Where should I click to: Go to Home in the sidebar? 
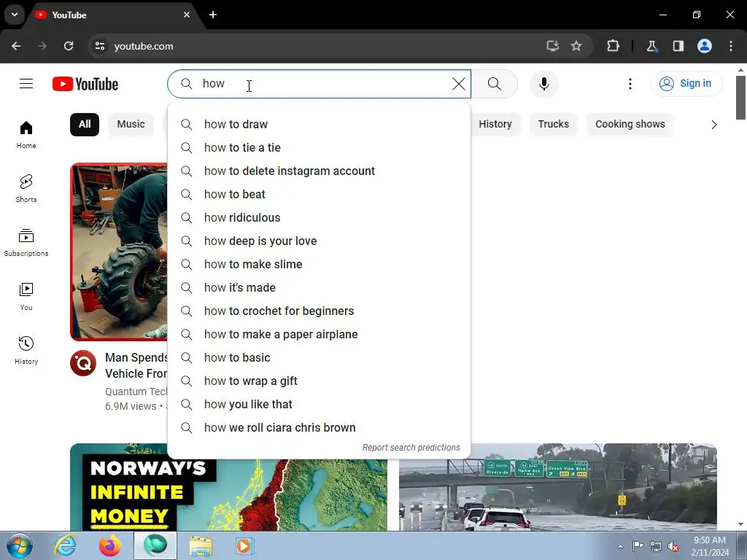[26, 135]
